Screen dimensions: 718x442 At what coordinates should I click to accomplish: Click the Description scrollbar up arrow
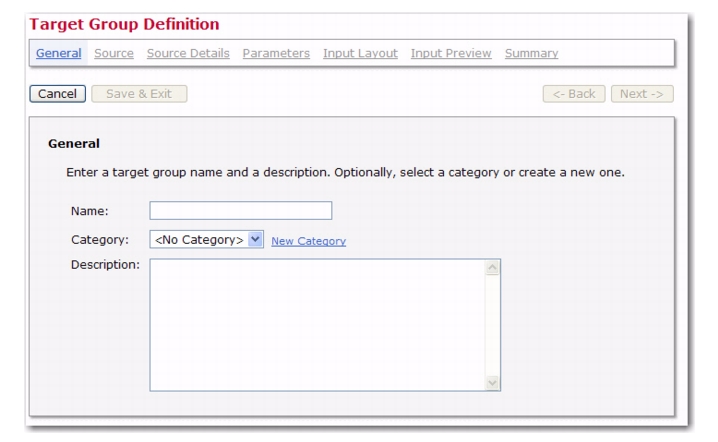[x=492, y=267]
